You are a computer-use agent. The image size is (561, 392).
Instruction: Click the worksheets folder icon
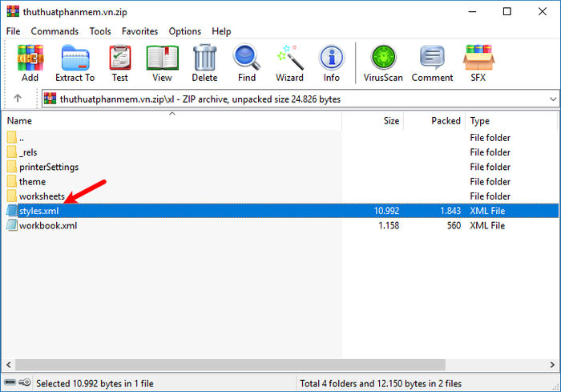(x=12, y=196)
